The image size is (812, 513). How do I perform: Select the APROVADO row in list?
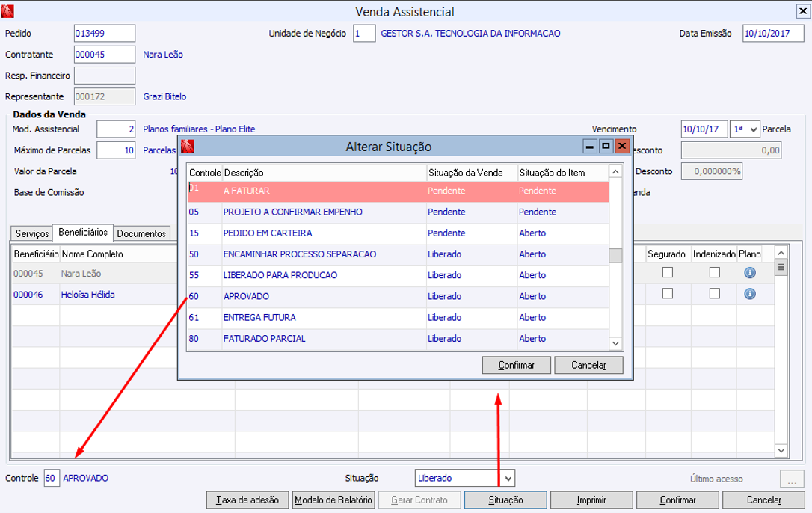pos(398,296)
